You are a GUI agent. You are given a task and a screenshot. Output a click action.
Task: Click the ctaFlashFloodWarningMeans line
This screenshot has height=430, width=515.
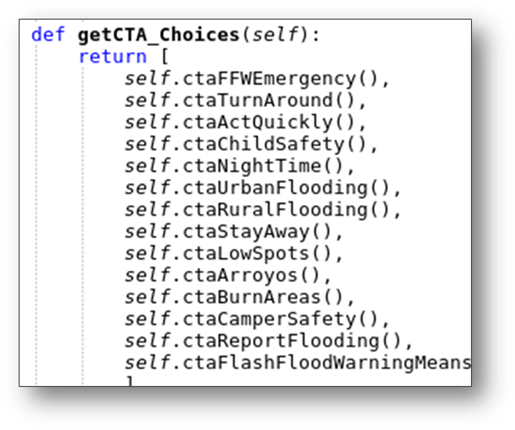point(298,363)
